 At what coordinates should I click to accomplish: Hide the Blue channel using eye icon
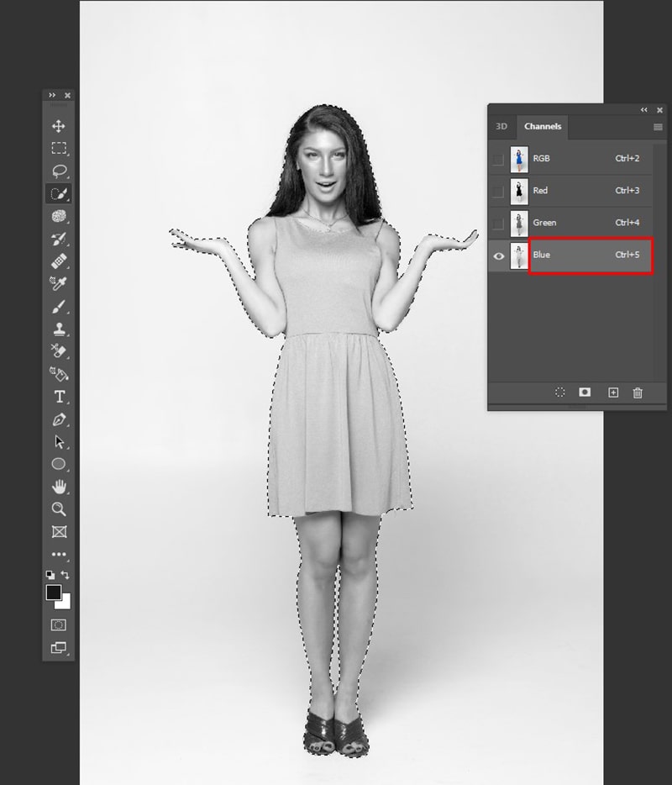point(498,256)
